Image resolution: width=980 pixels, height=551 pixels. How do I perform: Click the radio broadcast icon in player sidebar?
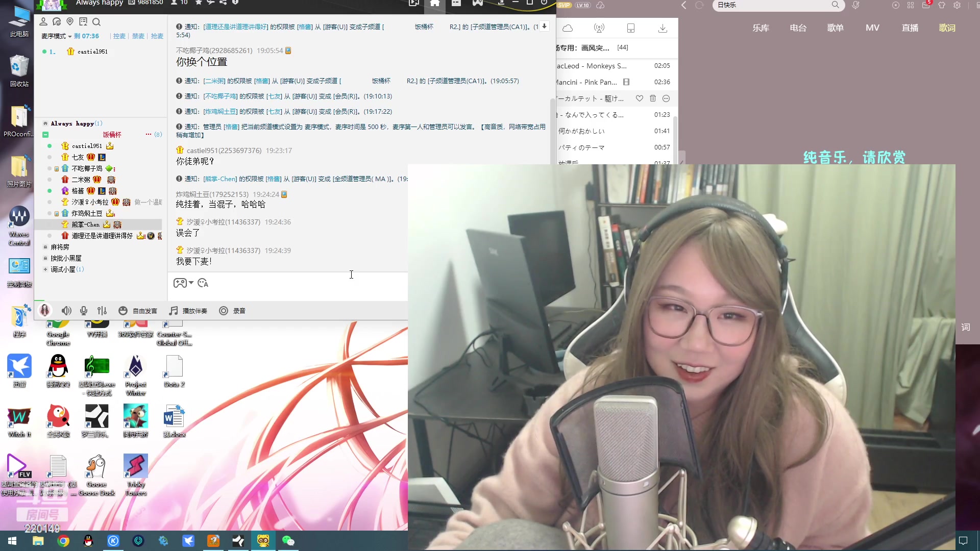click(599, 29)
